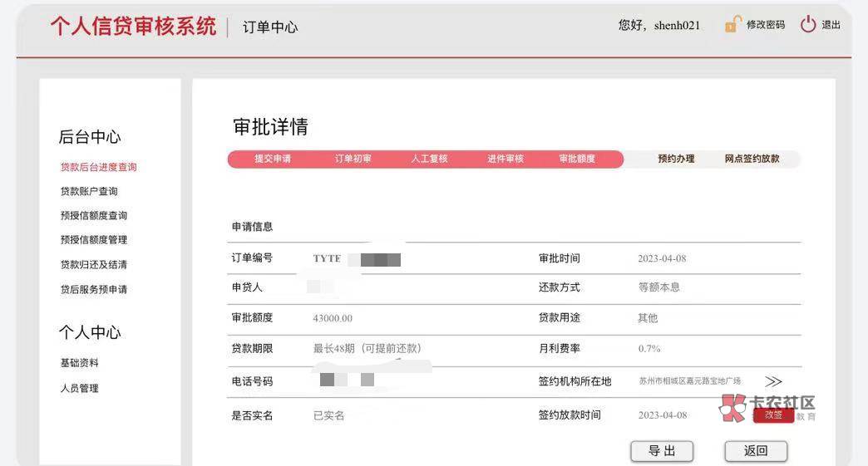Click the power icon to log out
The width and height of the screenshot is (868, 466).
(807, 25)
